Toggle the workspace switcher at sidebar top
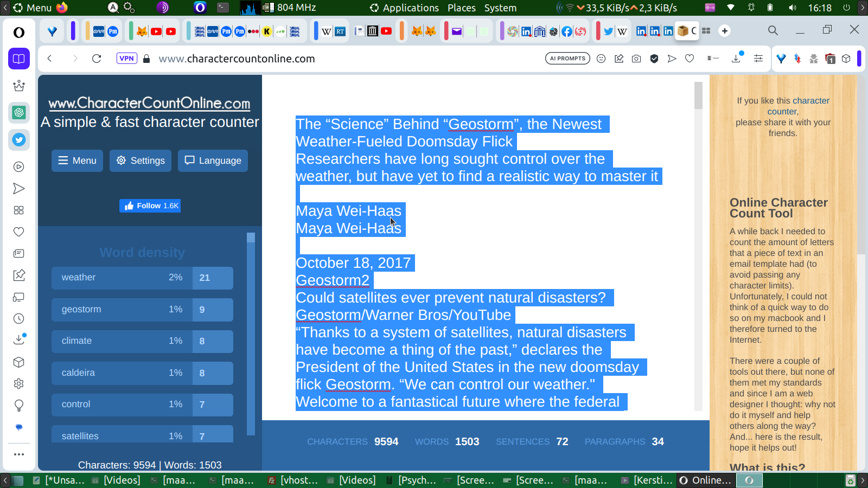The height and width of the screenshot is (488, 868). (x=19, y=59)
